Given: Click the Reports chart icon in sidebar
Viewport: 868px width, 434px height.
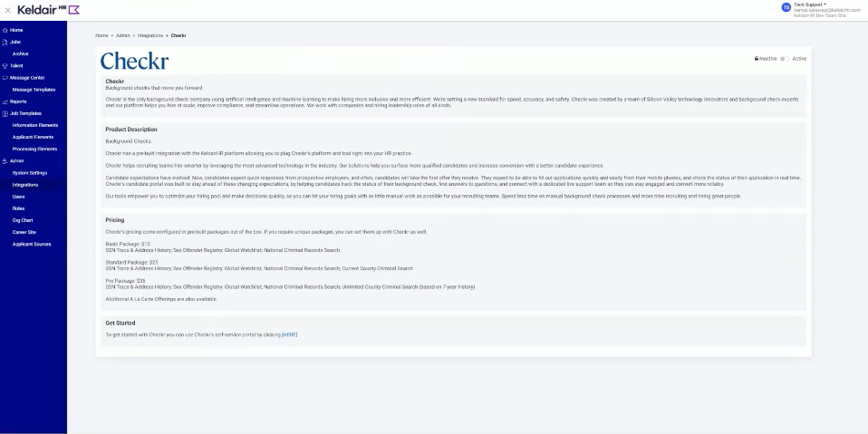Looking at the screenshot, I should 5,101.
